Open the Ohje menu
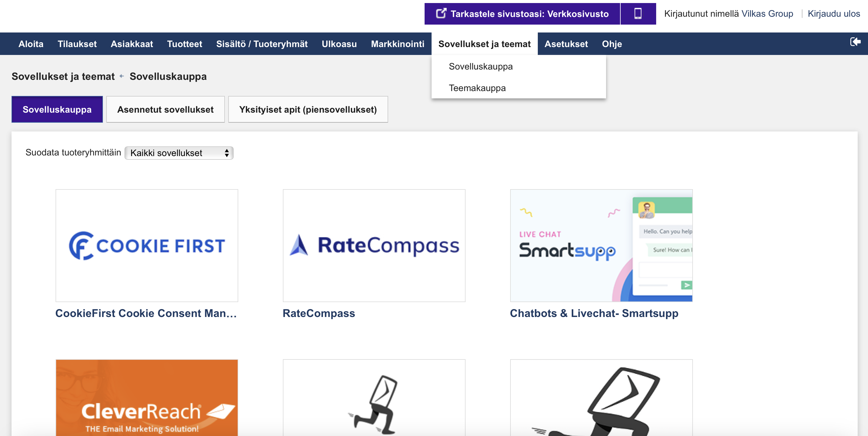868x436 pixels. (612, 44)
